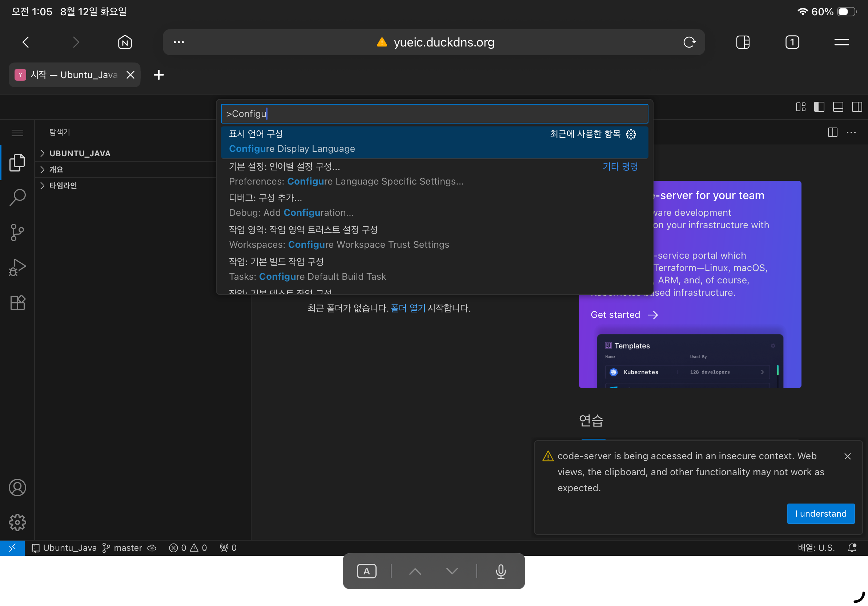This screenshot has height=606, width=868.
Task: Toggle secondary side bar layout button
Action: 857,107
